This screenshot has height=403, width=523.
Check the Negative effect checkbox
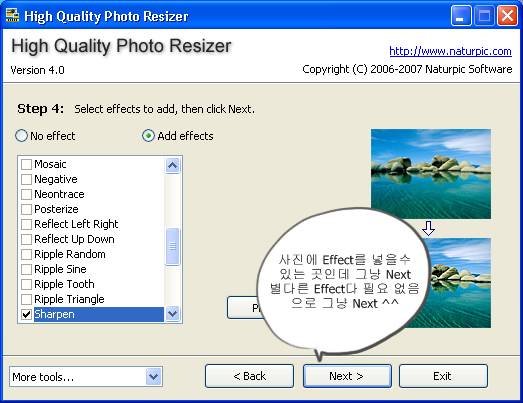[x=26, y=179]
